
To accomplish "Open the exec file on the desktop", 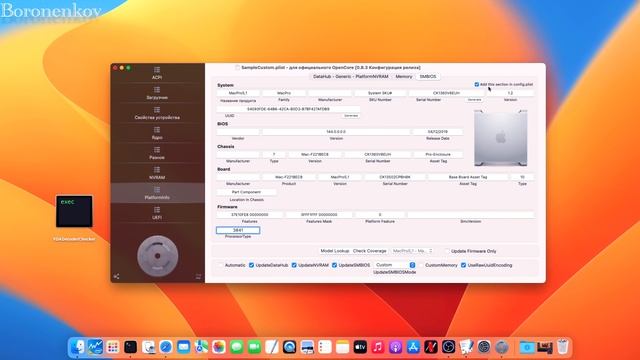I will coord(74,211).
